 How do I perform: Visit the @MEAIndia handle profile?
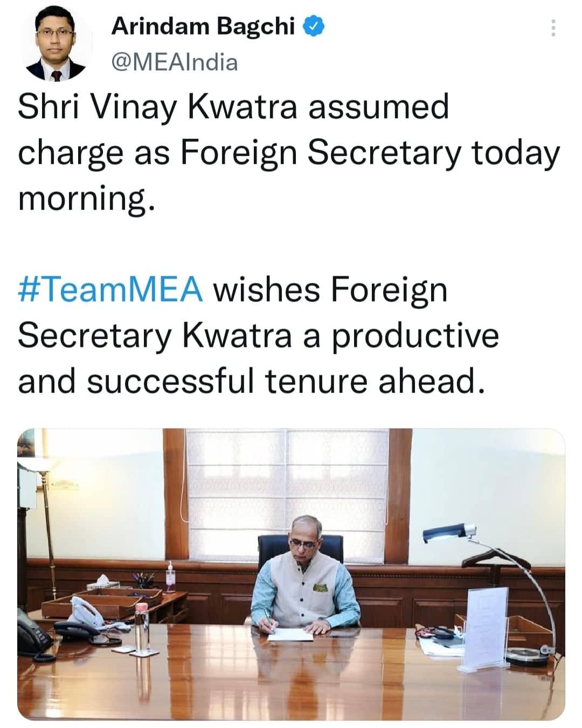pyautogui.click(x=174, y=62)
